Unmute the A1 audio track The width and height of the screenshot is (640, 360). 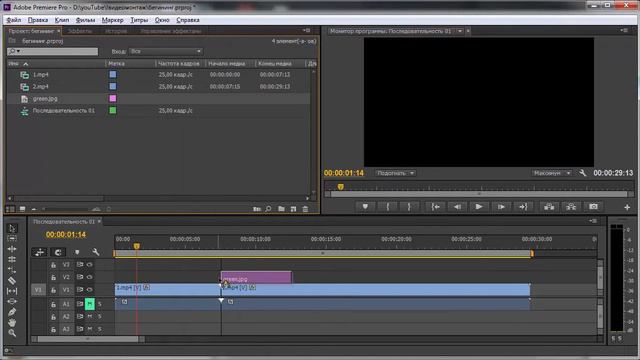pyautogui.click(x=90, y=304)
